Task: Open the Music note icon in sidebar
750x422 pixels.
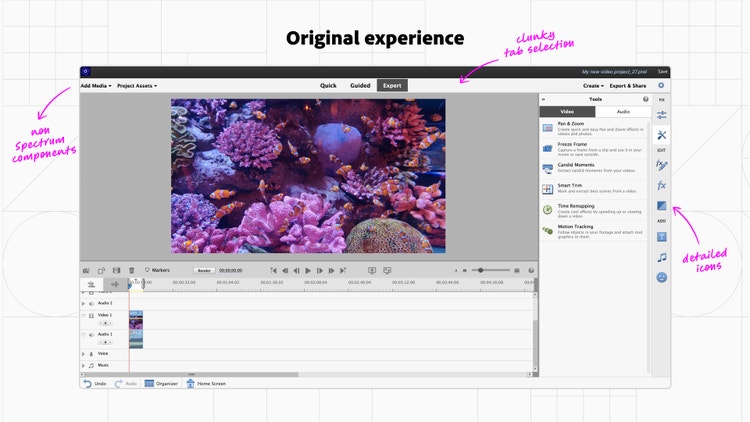Action: (x=662, y=257)
